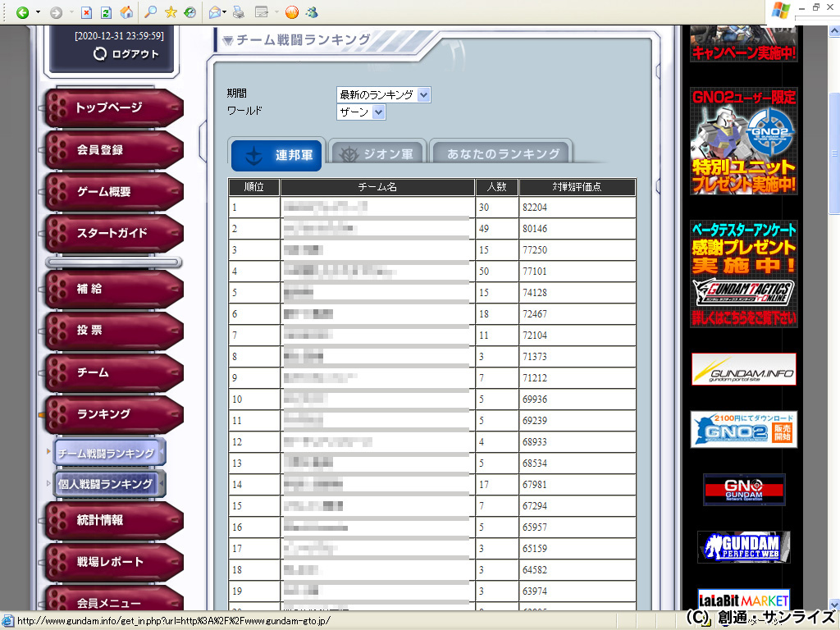Click score 69936 in rank 10 row
This screenshot has width=840, height=630.
pyautogui.click(x=535, y=399)
